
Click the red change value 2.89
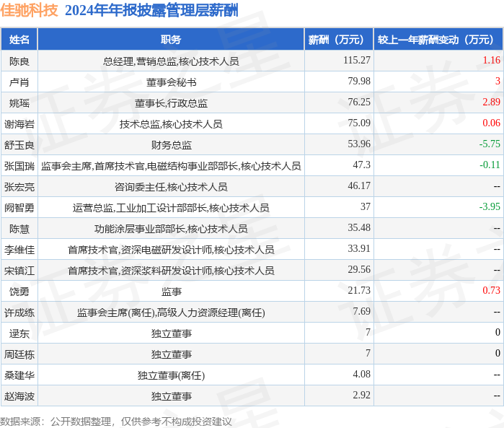(x=492, y=102)
